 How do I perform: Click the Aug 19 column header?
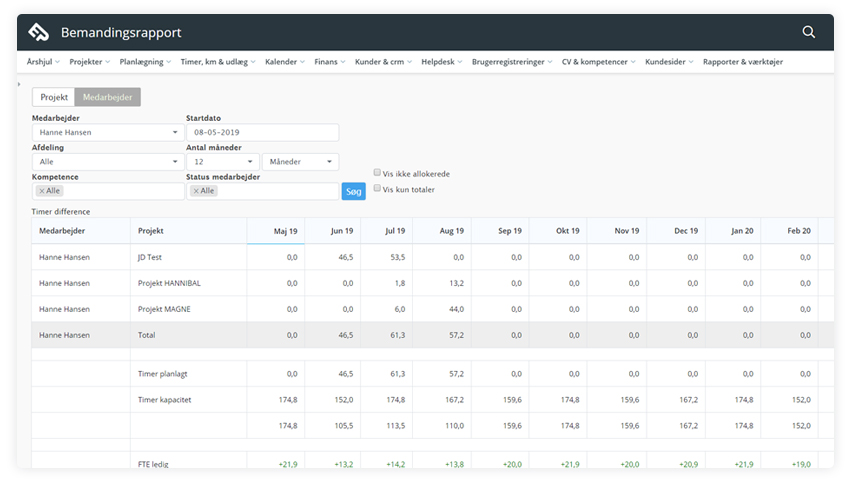point(442,230)
